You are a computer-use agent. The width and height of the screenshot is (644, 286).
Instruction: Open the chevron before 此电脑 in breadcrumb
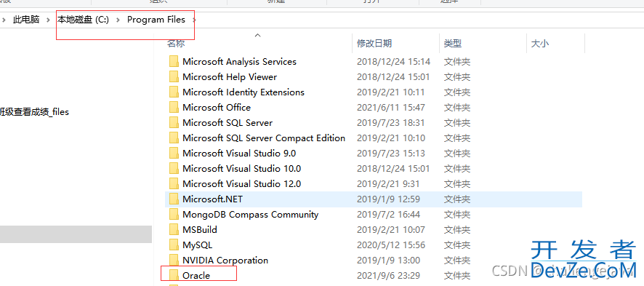pos(4,20)
